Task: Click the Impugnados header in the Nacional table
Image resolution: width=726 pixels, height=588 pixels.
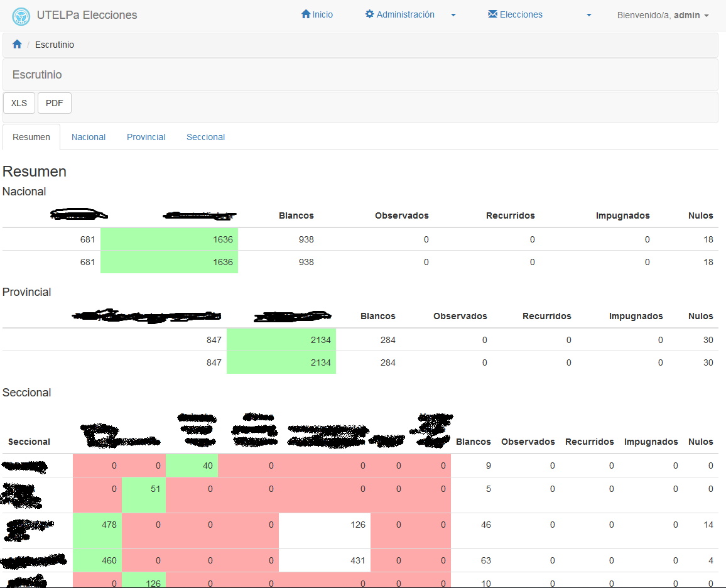Action: (622, 215)
